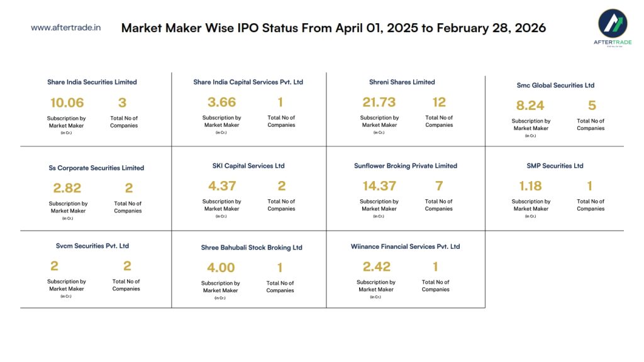Open Shree Bahubali Stock Broking Ltd entry

(252, 248)
